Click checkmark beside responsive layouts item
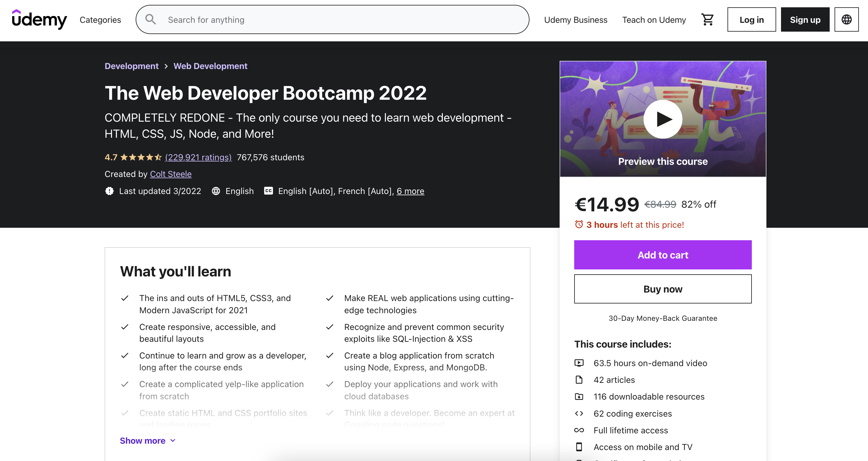The height and width of the screenshot is (461, 868). [125, 327]
